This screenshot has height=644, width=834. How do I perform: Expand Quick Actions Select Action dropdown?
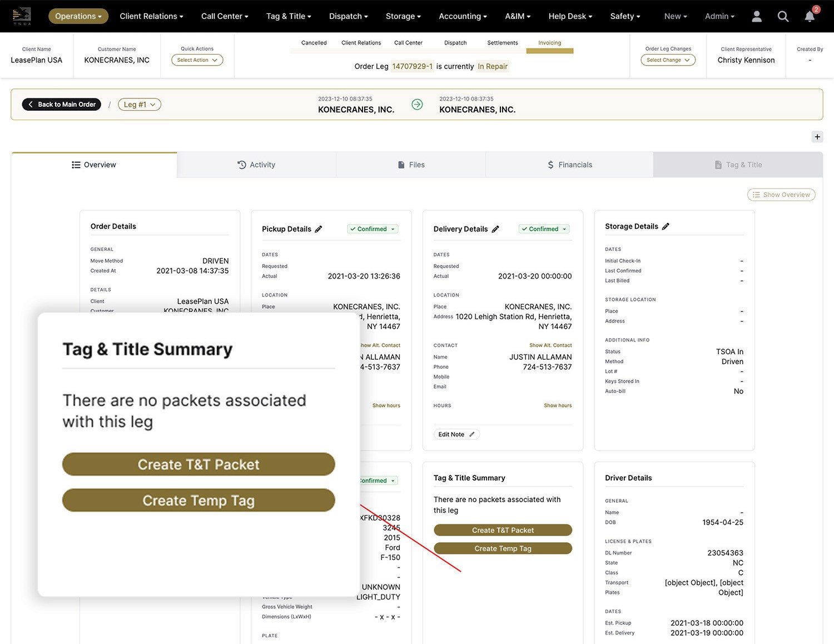coord(197,60)
